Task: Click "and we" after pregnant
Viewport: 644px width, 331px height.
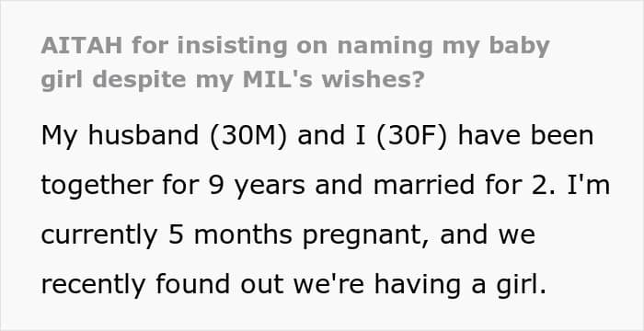Action: (488, 234)
